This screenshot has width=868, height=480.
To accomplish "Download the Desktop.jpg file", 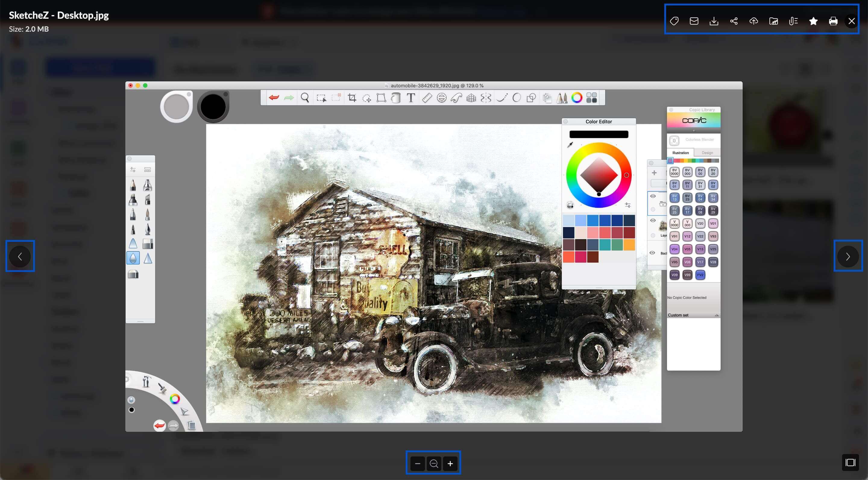I will coord(714,21).
